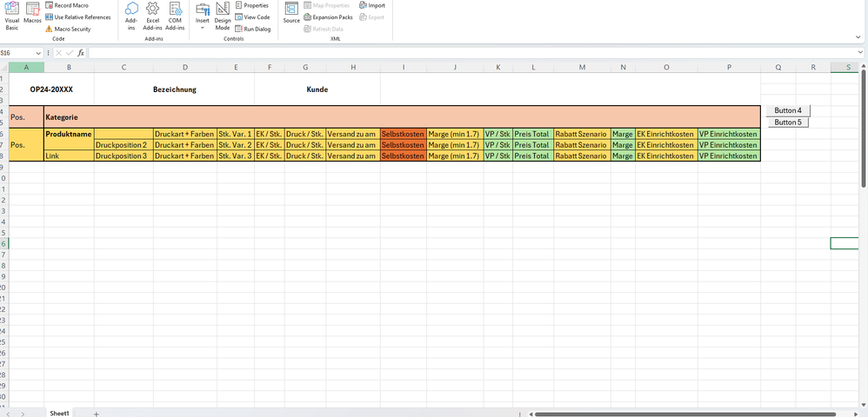The width and height of the screenshot is (868, 417).
Task: Expand the formula bar
Action: click(860, 52)
